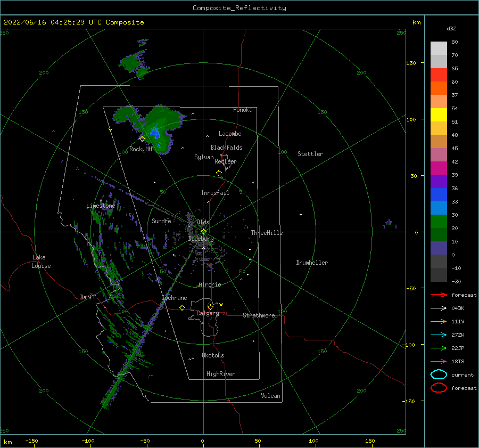
Task: Click the Ponoka label
Action: [x=243, y=110]
